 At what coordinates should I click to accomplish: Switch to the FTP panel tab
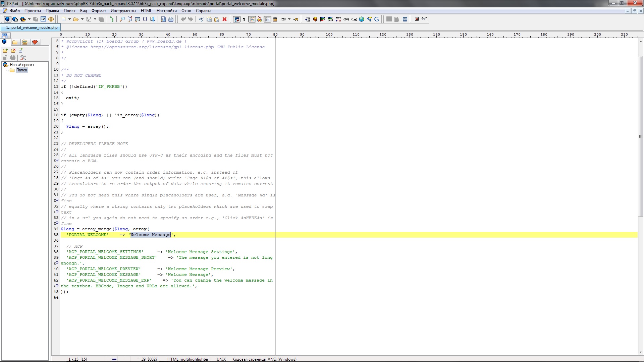pyautogui.click(x=25, y=42)
